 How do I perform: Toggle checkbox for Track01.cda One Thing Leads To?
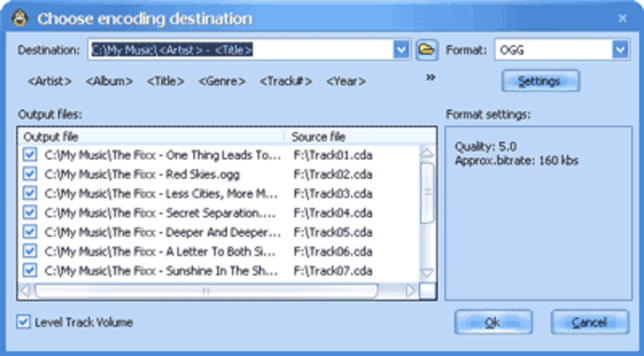point(30,155)
